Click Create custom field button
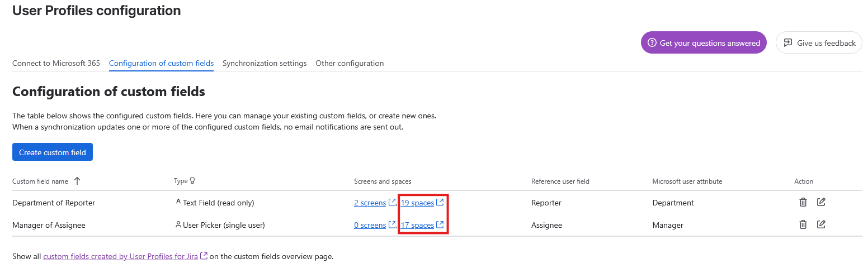 [53, 152]
